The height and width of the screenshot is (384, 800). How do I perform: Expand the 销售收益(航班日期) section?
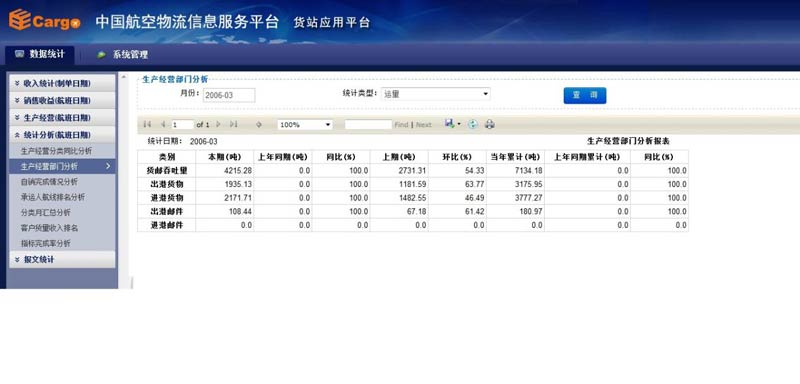pyautogui.click(x=62, y=100)
